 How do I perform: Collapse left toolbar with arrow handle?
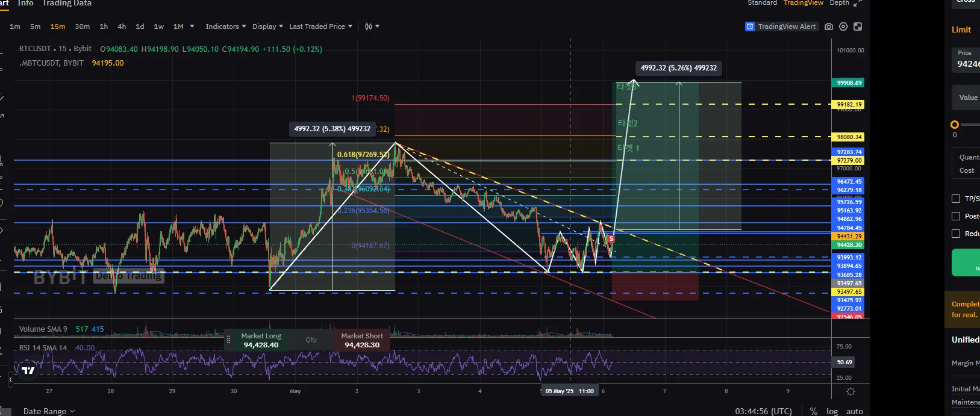(10, 380)
